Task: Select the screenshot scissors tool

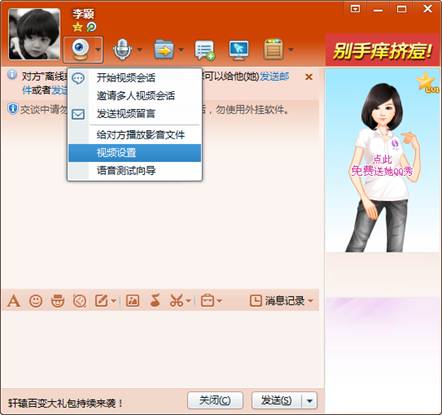Action: click(176, 301)
